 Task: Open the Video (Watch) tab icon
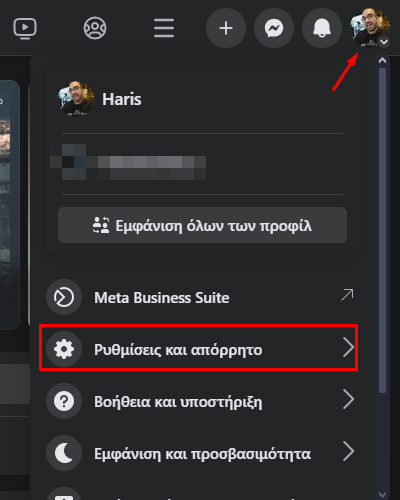click(x=25, y=28)
